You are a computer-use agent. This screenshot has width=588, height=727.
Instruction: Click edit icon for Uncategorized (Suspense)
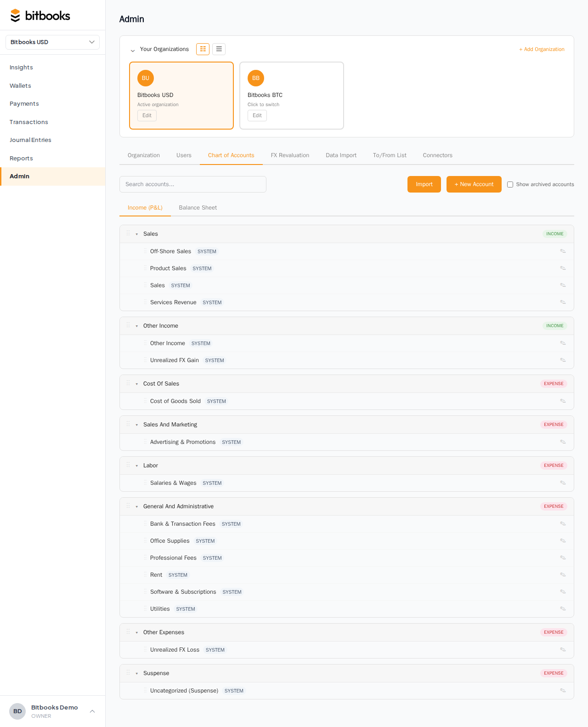(563, 690)
